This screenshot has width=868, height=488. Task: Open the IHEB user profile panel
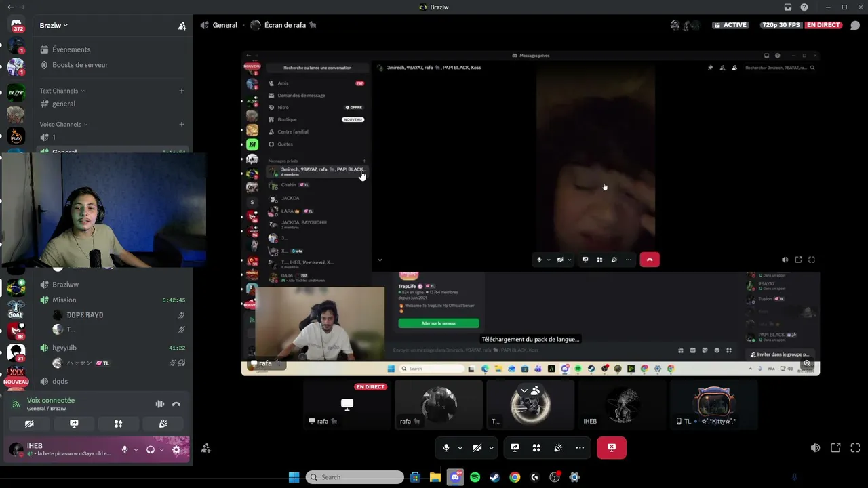(x=60, y=449)
